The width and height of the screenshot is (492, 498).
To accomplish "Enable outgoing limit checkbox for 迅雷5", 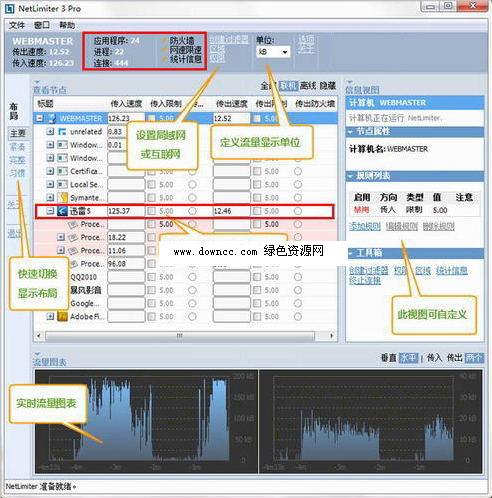I will (257, 211).
